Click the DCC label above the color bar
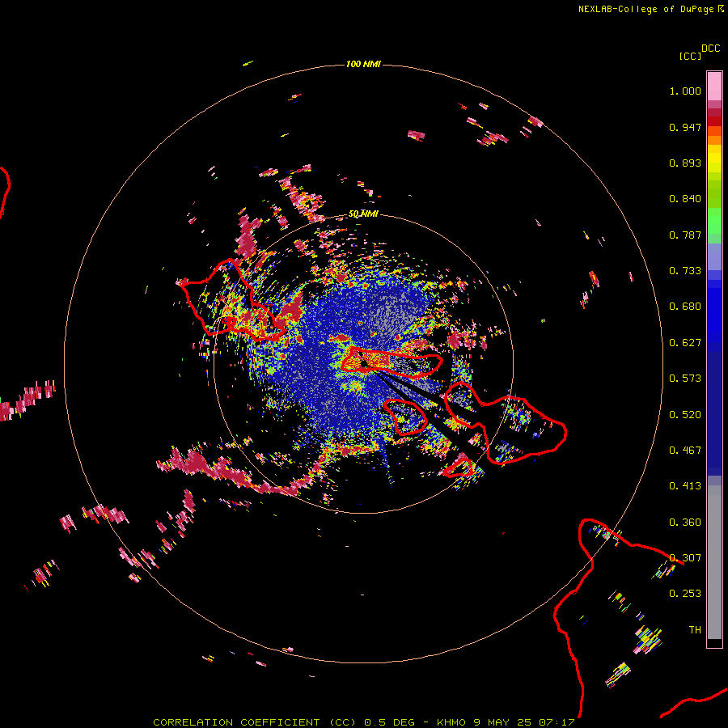 point(711,49)
